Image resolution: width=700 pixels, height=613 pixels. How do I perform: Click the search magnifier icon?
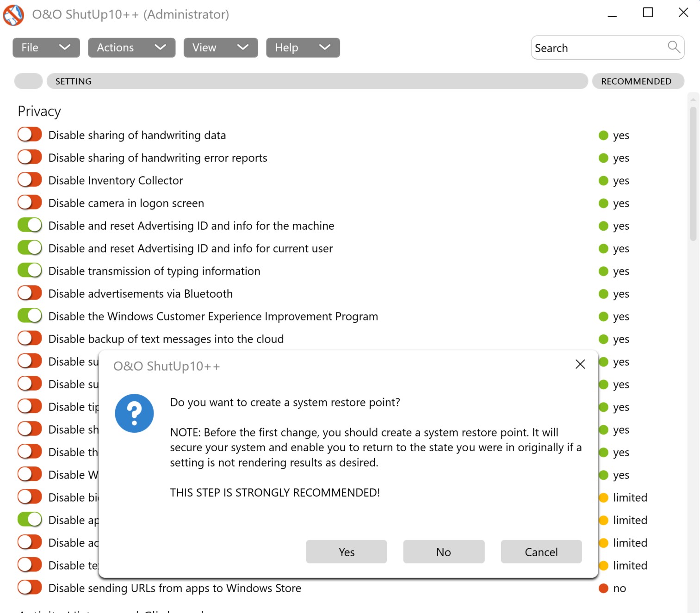click(x=674, y=47)
